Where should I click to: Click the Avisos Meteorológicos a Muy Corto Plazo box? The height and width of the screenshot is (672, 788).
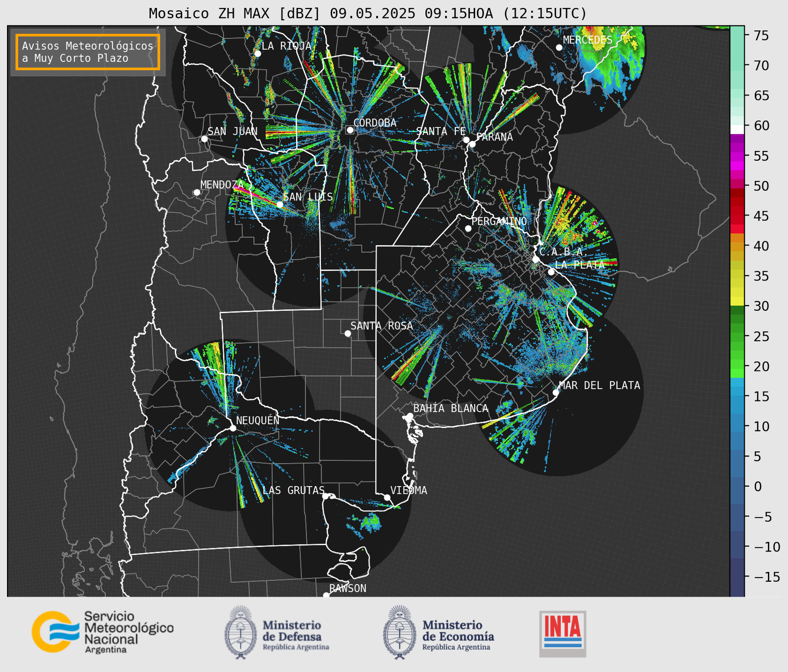coord(88,52)
